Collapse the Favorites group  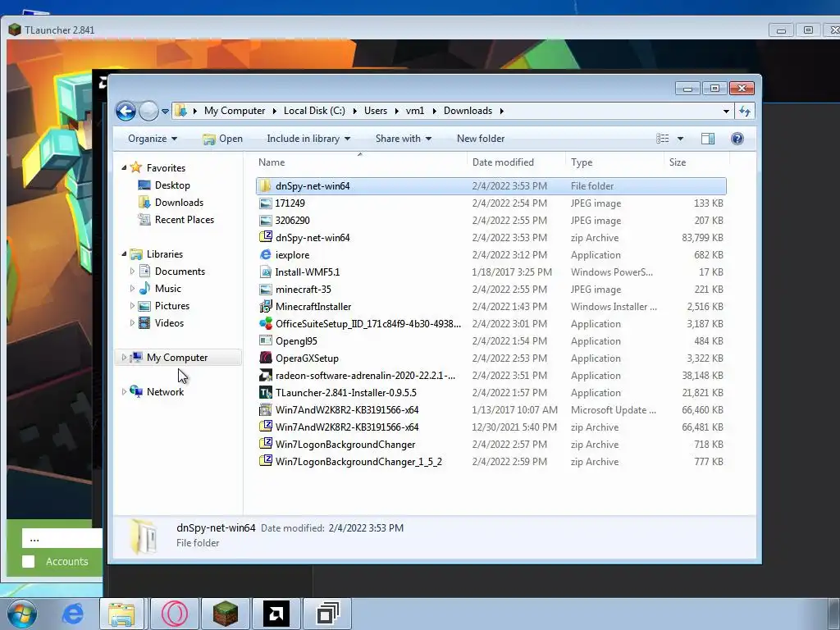124,167
